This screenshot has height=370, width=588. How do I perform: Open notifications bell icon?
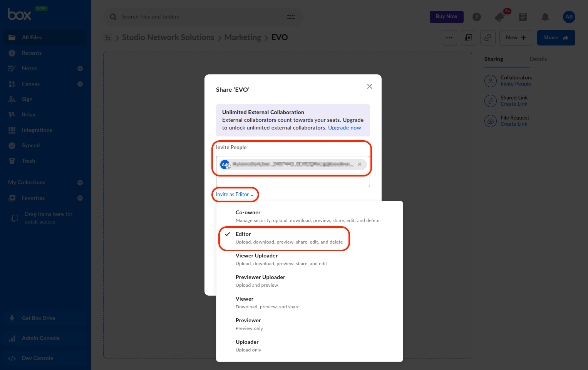tap(545, 17)
